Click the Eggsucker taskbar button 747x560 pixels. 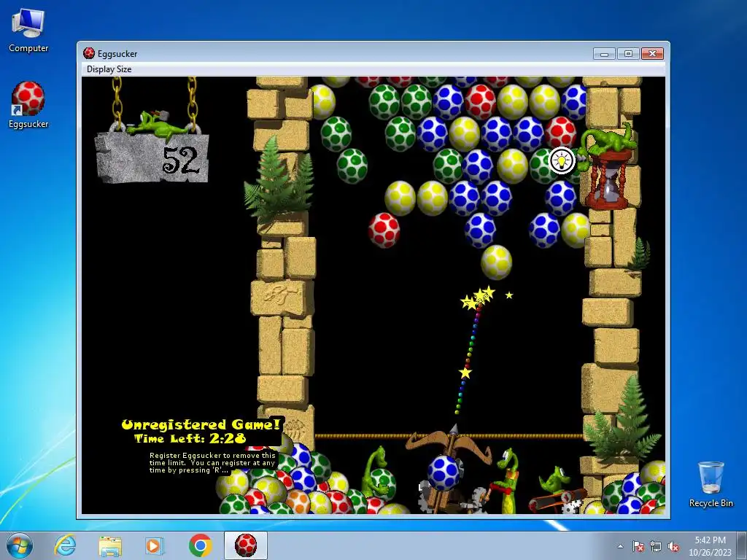pyautogui.click(x=246, y=545)
